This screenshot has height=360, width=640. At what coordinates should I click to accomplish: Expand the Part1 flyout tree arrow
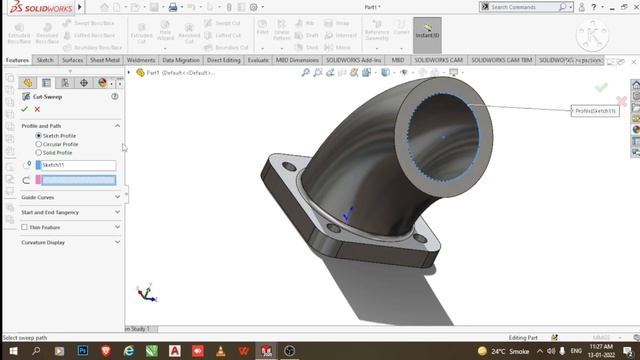click(x=129, y=73)
